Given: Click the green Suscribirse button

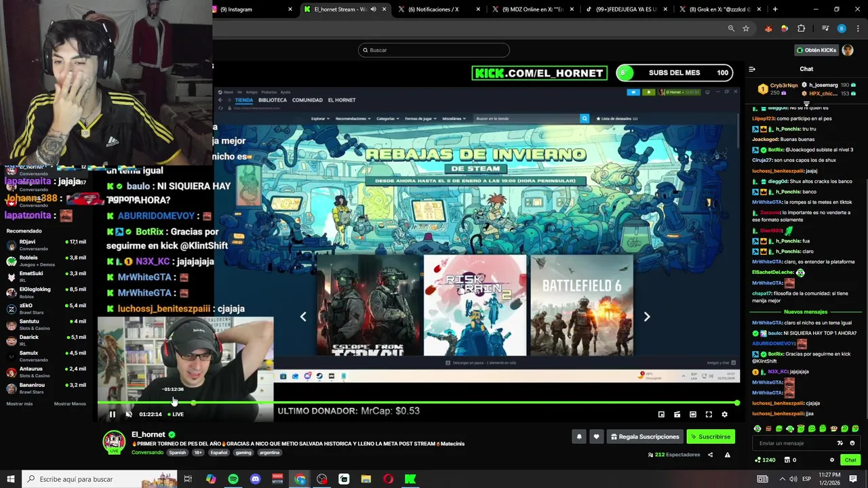Looking at the screenshot, I should click(711, 436).
